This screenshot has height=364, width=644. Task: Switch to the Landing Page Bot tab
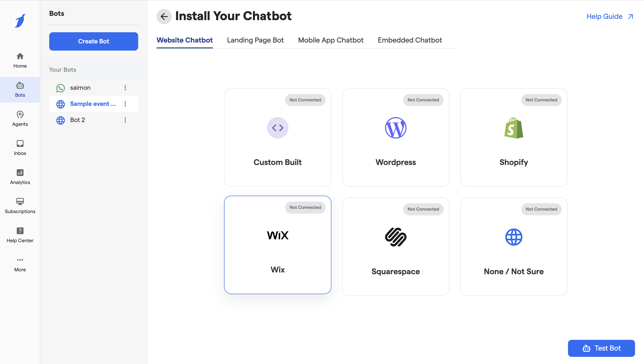pyautogui.click(x=255, y=40)
